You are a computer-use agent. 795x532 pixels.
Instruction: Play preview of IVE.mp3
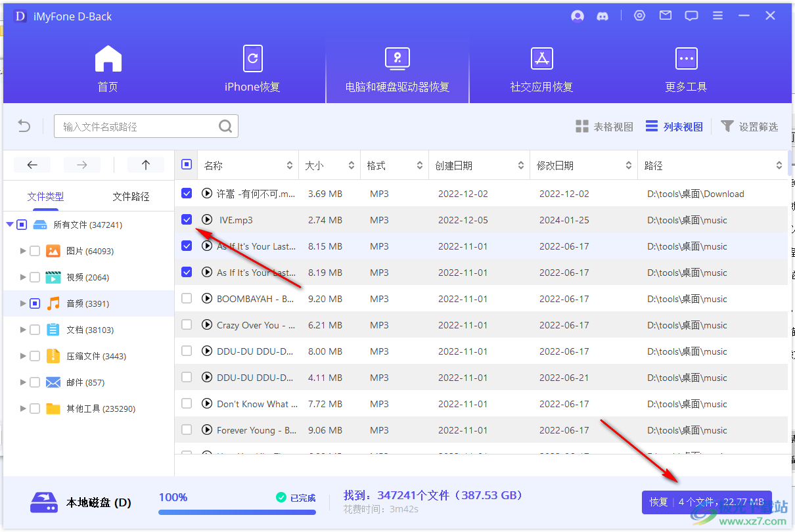click(208, 220)
